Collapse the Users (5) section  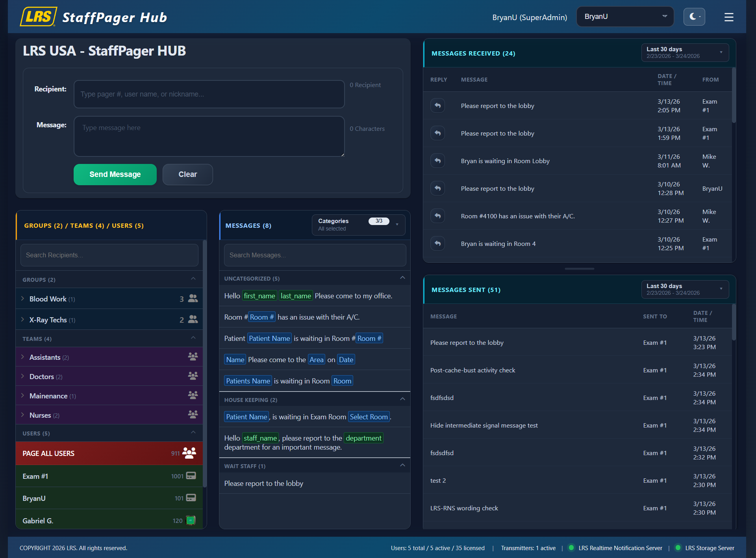[x=193, y=433]
